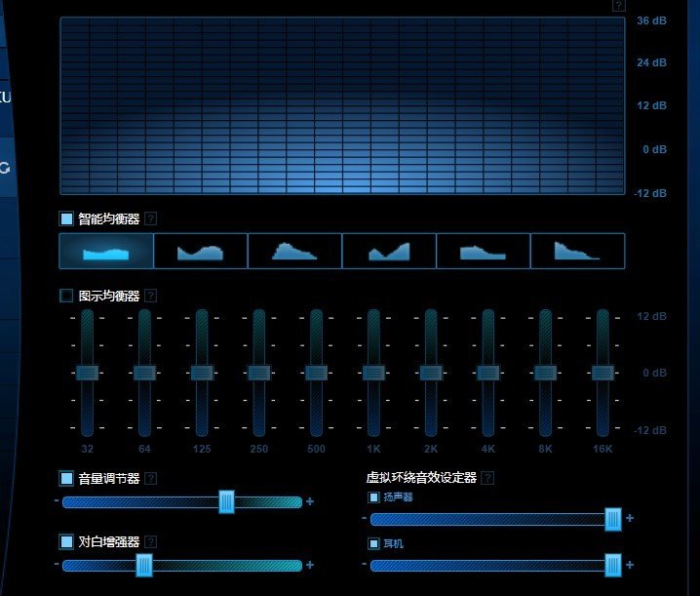Click the 8K equalizer slider handle
Viewport: 700px width, 596px height.
(x=545, y=373)
